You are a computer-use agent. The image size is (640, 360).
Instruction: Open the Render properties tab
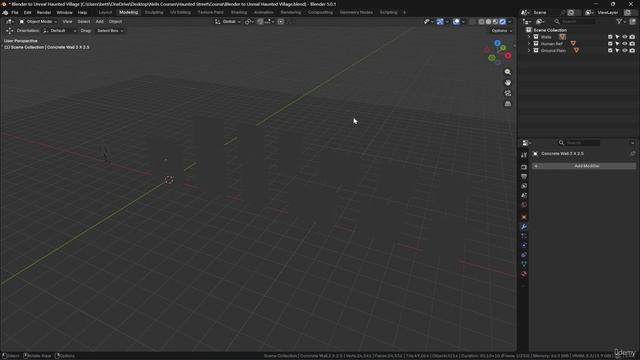point(524,167)
